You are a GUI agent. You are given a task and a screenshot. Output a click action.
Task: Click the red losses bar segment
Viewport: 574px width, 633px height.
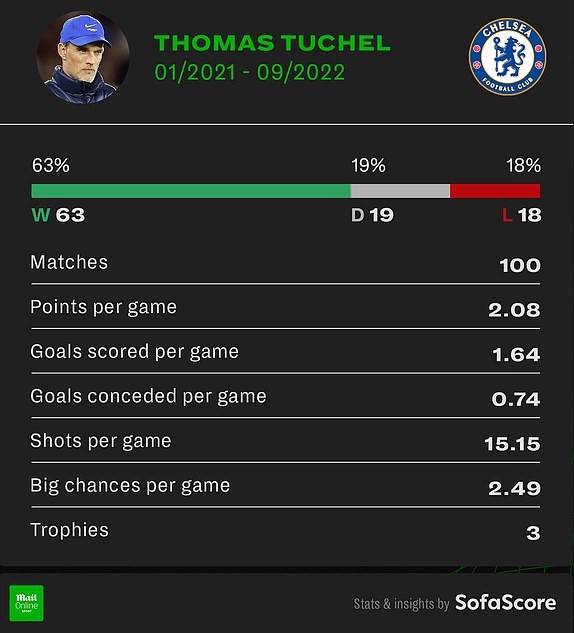(x=495, y=191)
